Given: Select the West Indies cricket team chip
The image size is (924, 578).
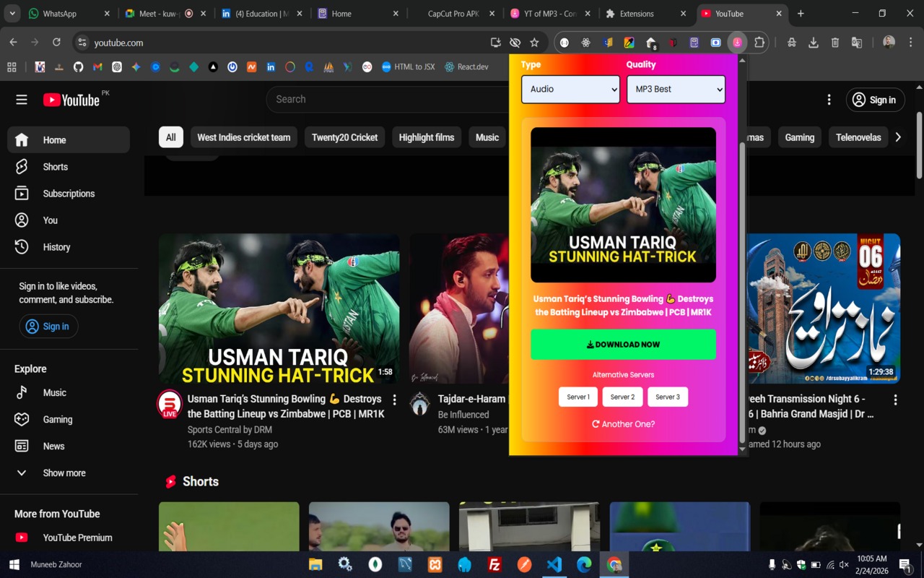Looking at the screenshot, I should pos(244,137).
